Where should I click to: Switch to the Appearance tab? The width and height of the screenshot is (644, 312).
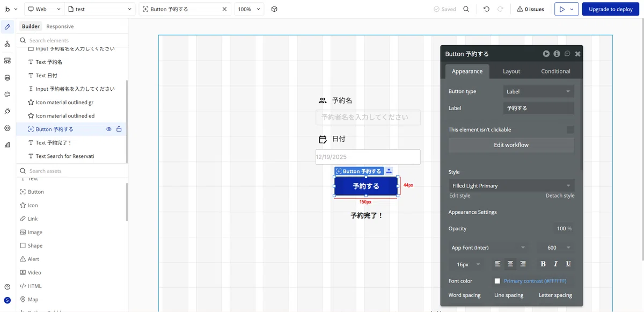tap(467, 71)
